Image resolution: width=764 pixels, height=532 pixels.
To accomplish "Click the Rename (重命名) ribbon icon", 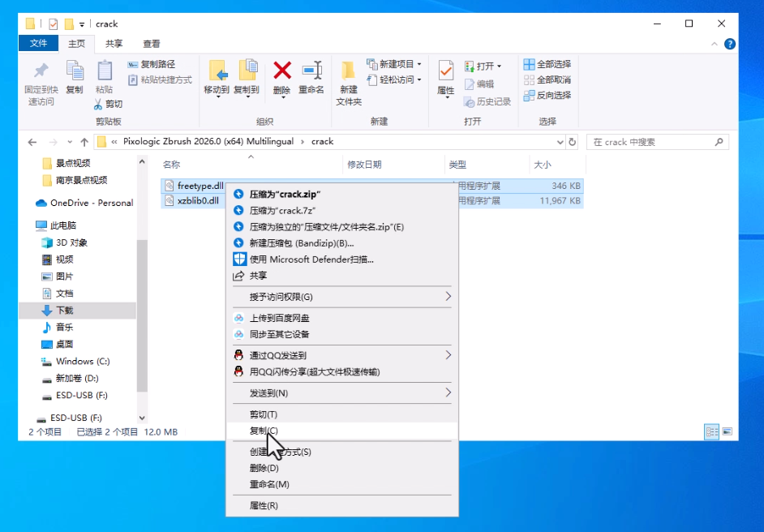I will pyautogui.click(x=311, y=71).
